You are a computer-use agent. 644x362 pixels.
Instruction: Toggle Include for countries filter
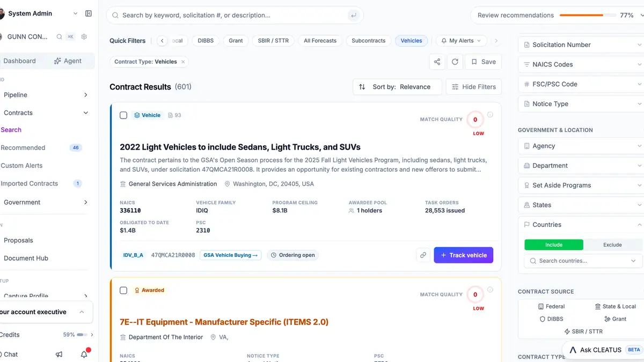(554, 245)
